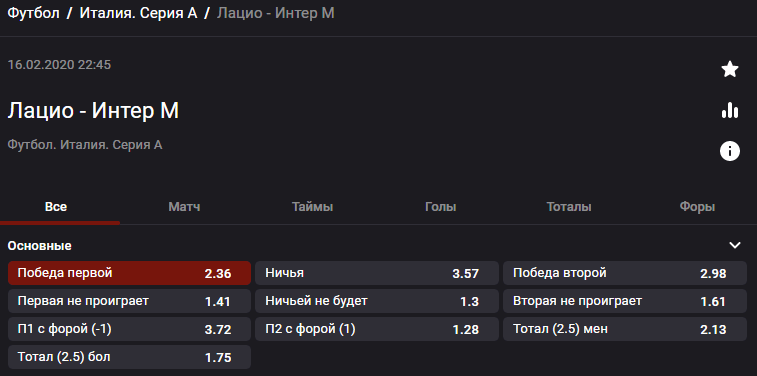Open Италия. Серия А breadcrumb link
This screenshot has width=757, height=376.
coord(138,13)
